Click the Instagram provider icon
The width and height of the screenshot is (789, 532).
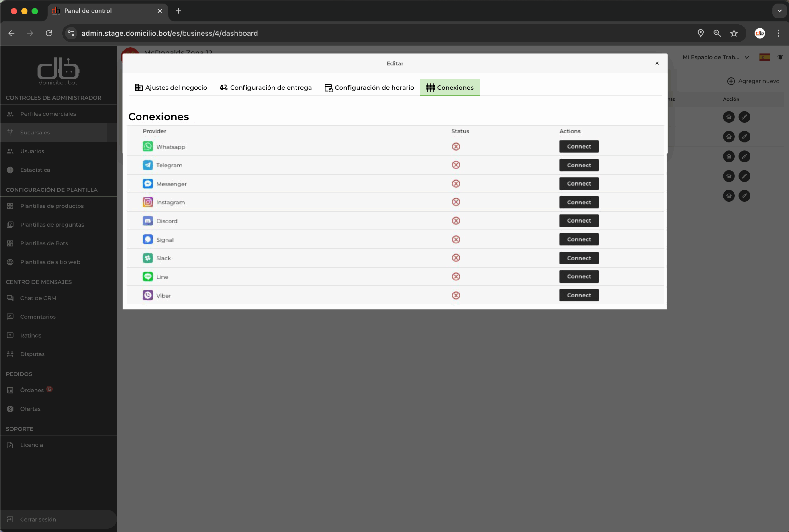[148, 202]
